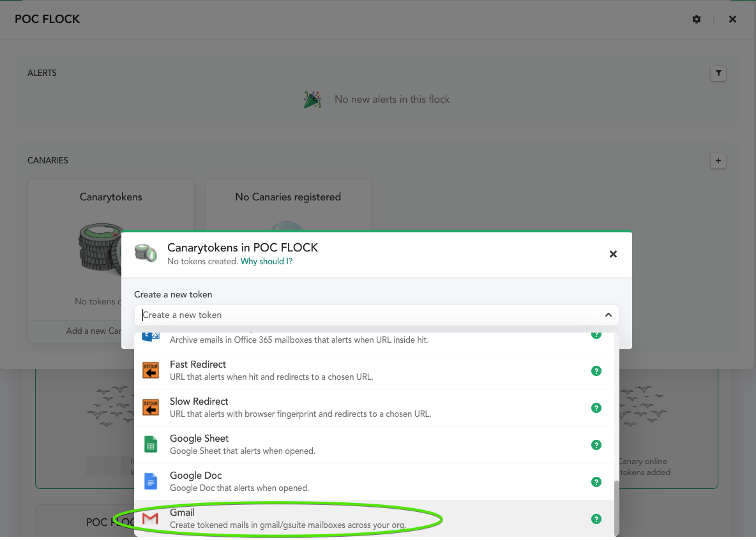The image size is (756, 540).
Task: Close the Canarytokens dialog
Action: [613, 254]
